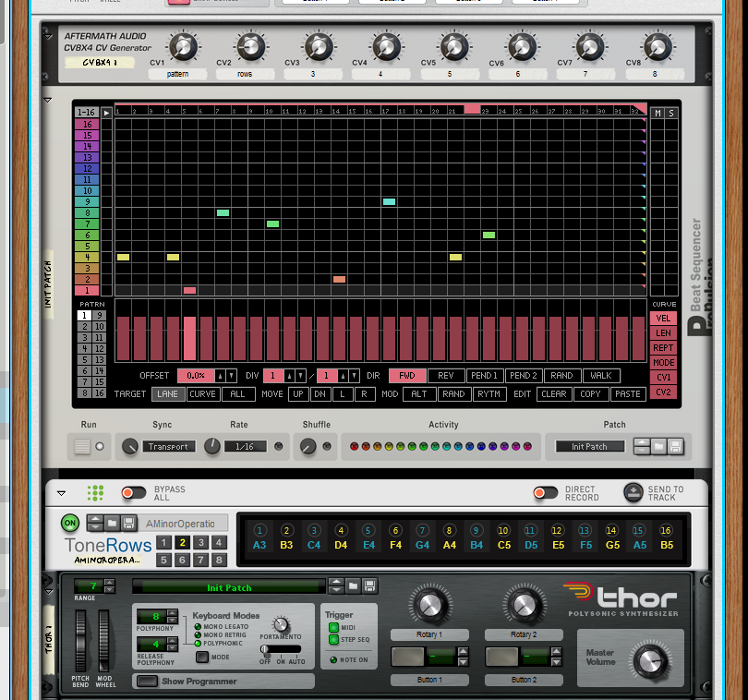748x700 pixels.
Task: Click the COPY edit button
Action: [x=590, y=394]
